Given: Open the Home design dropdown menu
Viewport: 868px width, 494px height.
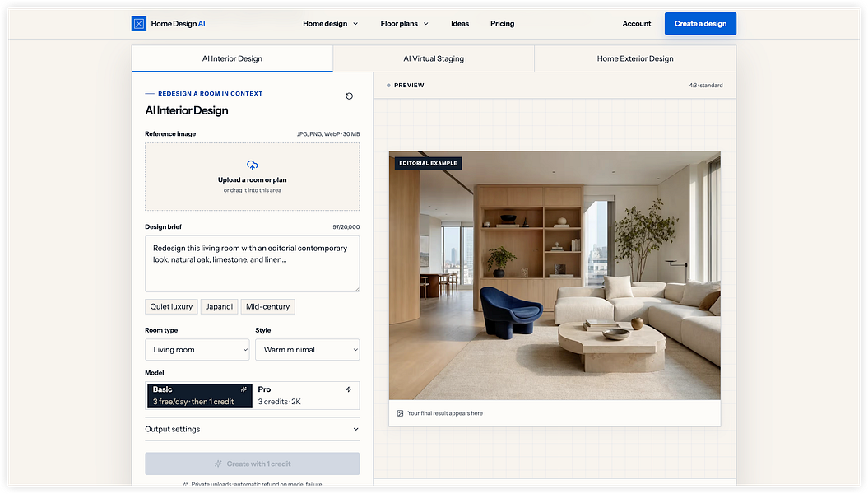Looking at the screenshot, I should [x=331, y=24].
